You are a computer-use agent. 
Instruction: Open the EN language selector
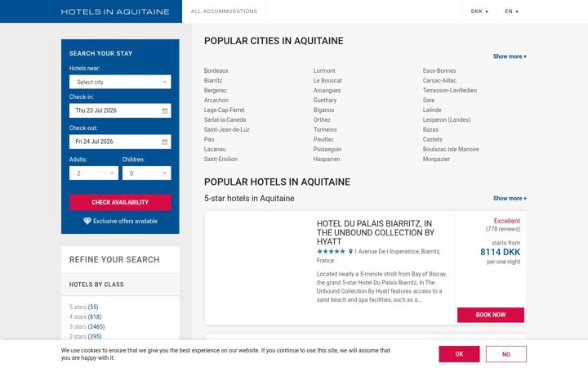[511, 11]
